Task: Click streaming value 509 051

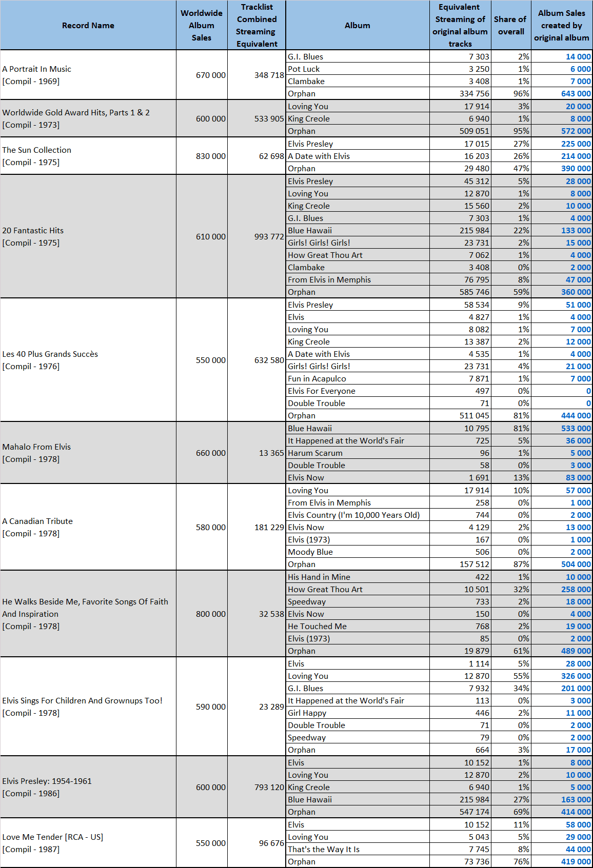Action: [461, 131]
